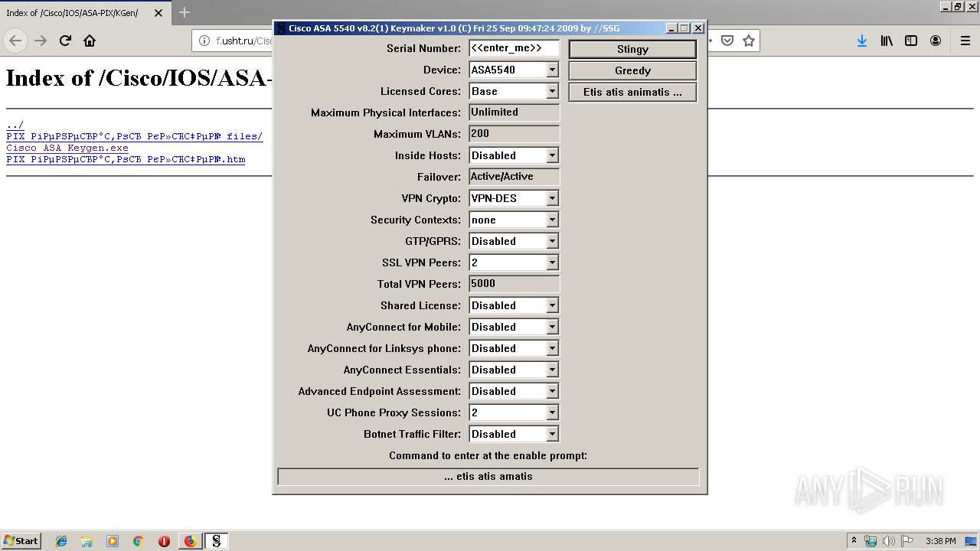This screenshot has width=980, height=551.
Task: Open the Inside Hosts dropdown
Action: pos(552,155)
